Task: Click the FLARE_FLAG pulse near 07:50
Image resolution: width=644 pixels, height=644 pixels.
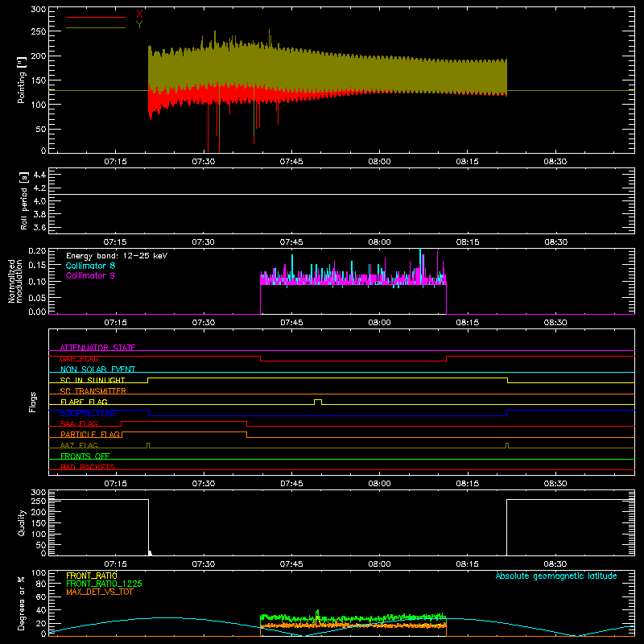Action: pyautogui.click(x=318, y=402)
